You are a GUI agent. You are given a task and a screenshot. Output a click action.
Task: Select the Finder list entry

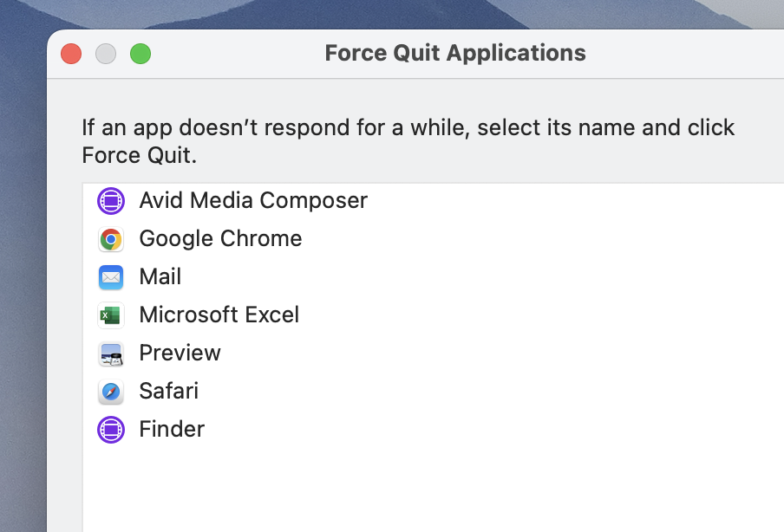click(172, 430)
